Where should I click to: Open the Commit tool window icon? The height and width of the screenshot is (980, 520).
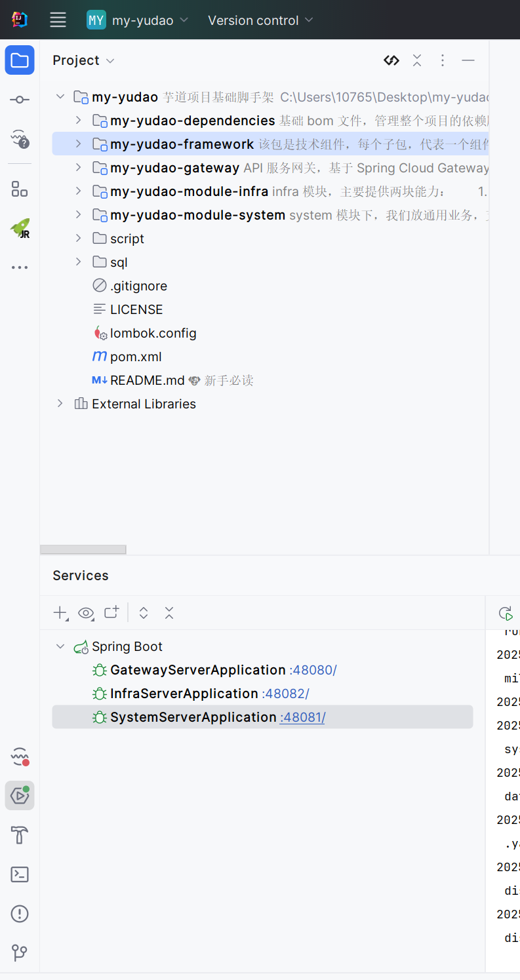(20, 100)
